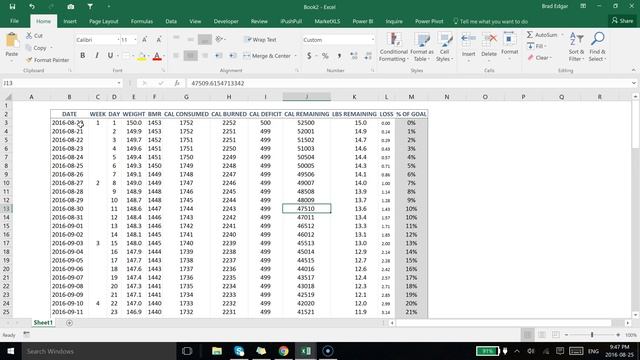
Task: Toggle Bold formatting
Action: 82,56
